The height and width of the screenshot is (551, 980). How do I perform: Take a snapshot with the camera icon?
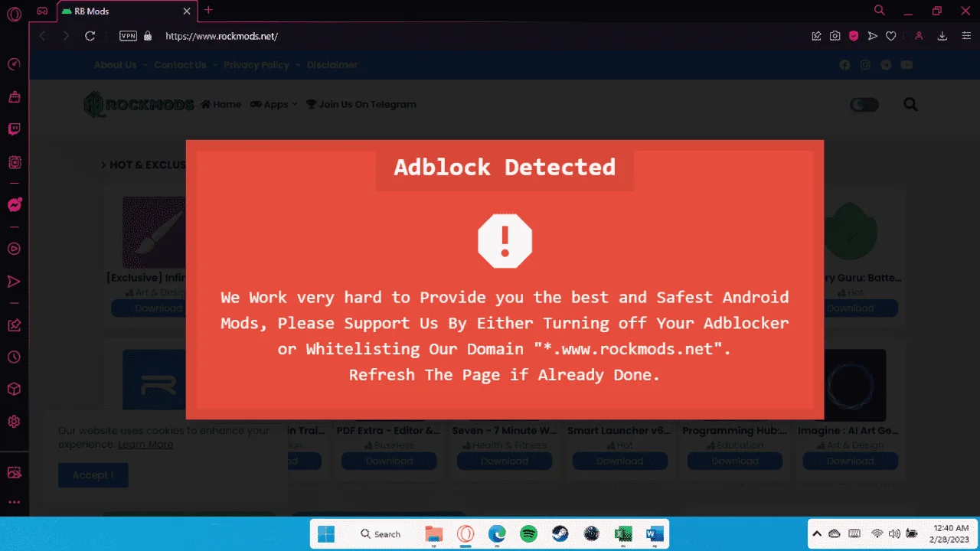[x=835, y=36]
